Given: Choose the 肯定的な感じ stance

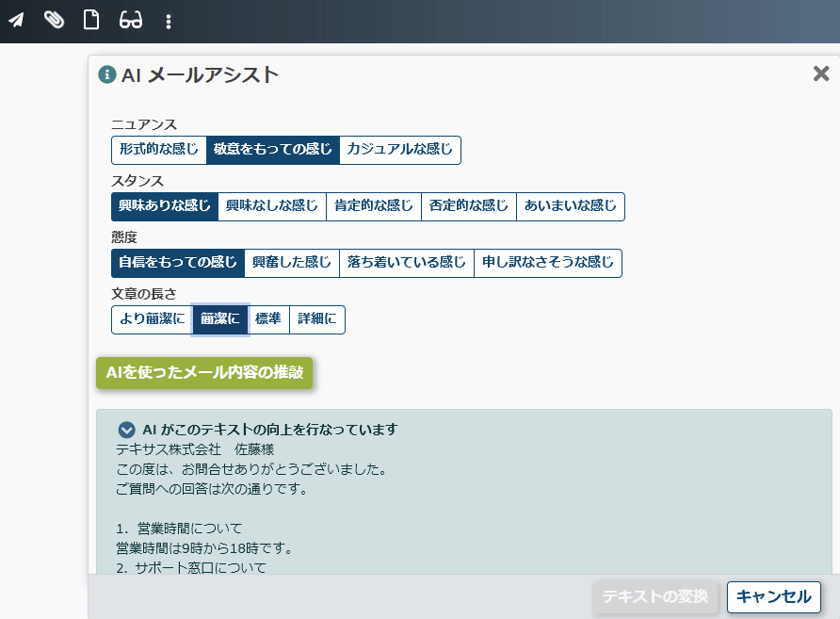Looking at the screenshot, I should (373, 206).
